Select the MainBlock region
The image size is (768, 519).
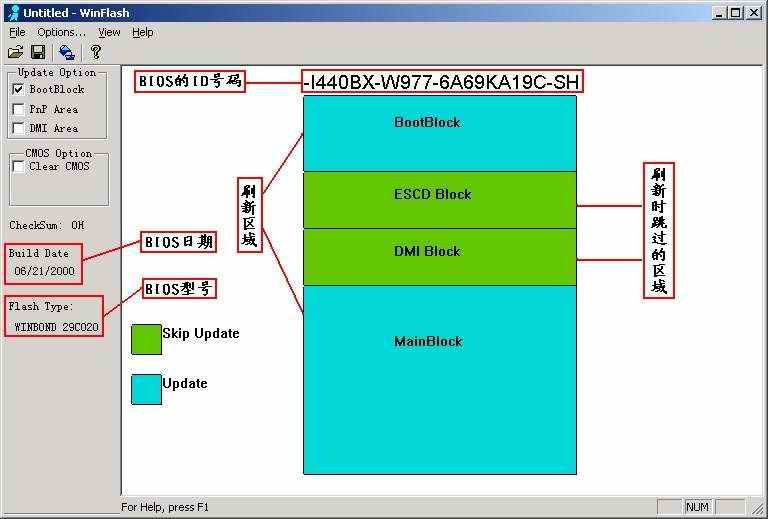439,379
